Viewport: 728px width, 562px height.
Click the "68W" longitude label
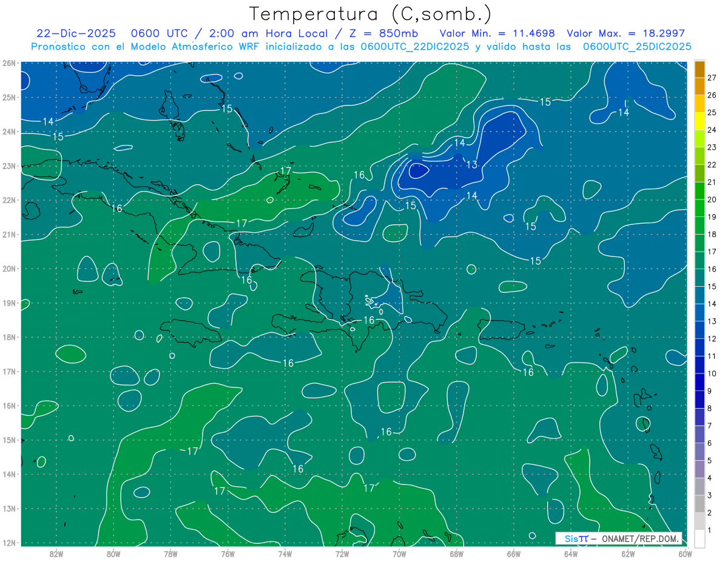pyautogui.click(x=457, y=554)
